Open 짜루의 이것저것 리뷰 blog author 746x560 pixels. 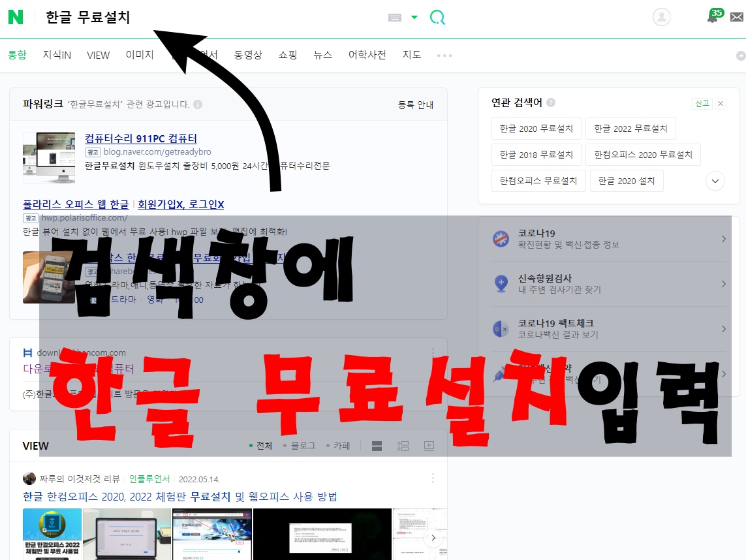[80, 479]
